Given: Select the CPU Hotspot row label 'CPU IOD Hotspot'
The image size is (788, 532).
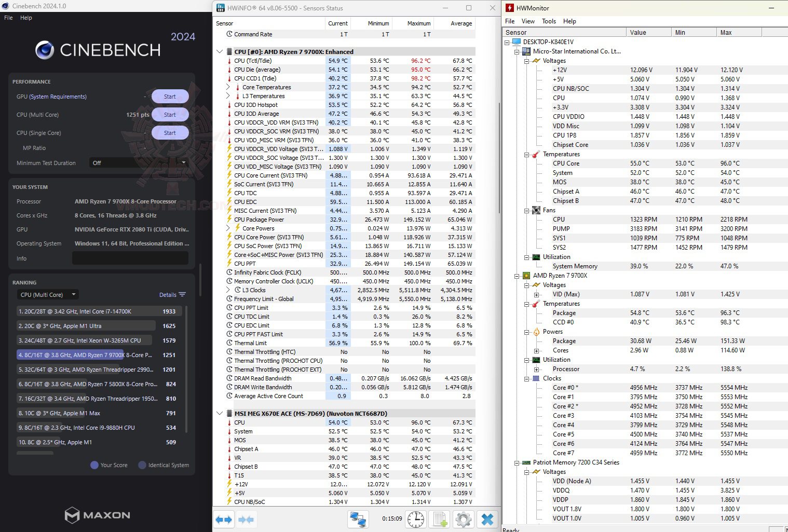Looking at the screenshot, I should pyautogui.click(x=256, y=105).
